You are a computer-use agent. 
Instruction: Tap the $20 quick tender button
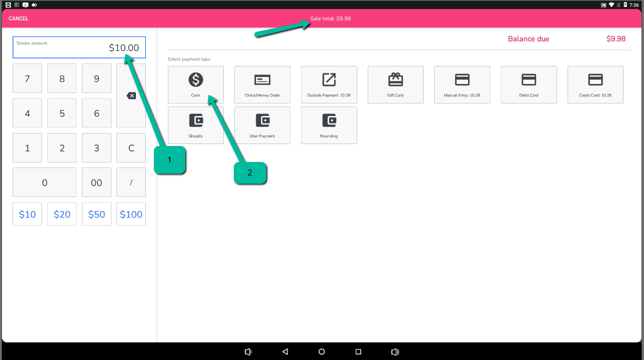coord(62,214)
